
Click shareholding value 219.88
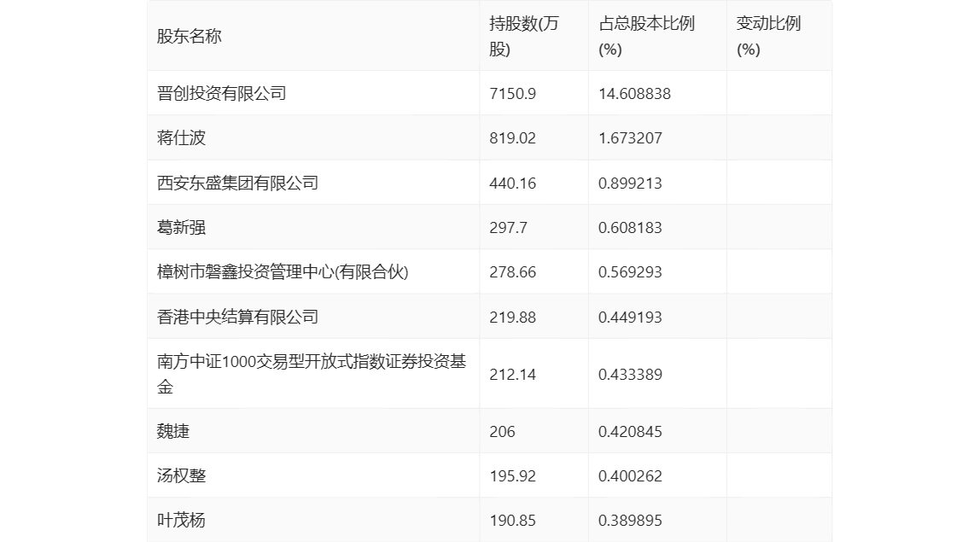tap(512, 317)
